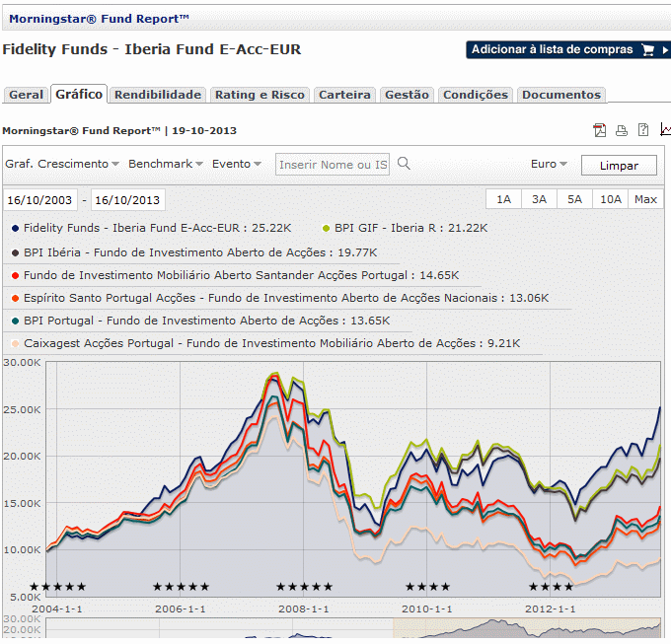Click the Inserir Nome ou ISIN field
The width and height of the screenshot is (671, 644).
tap(333, 165)
